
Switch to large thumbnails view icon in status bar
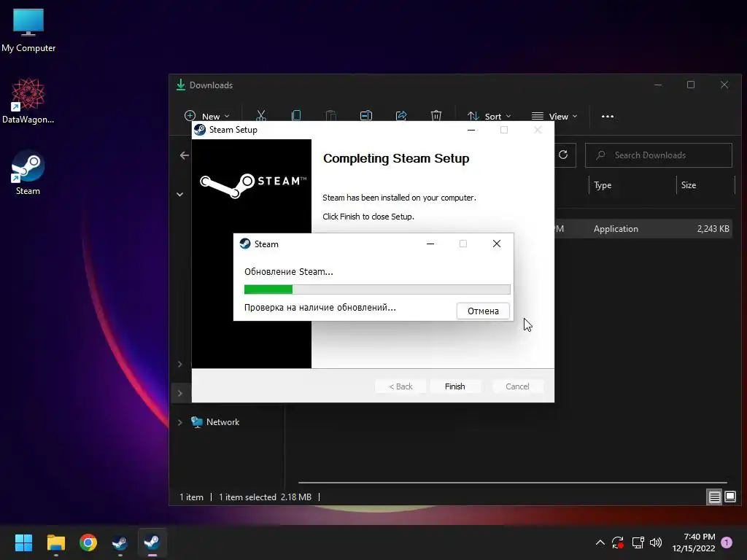(729, 497)
